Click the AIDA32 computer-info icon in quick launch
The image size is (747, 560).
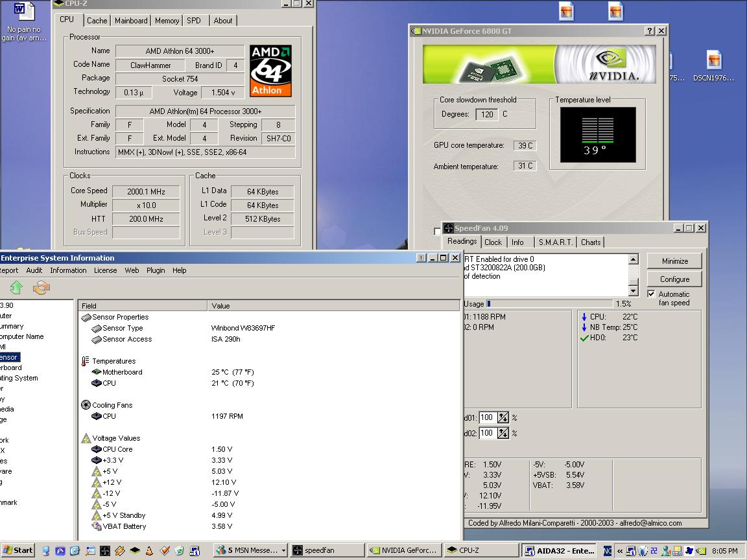click(195, 550)
